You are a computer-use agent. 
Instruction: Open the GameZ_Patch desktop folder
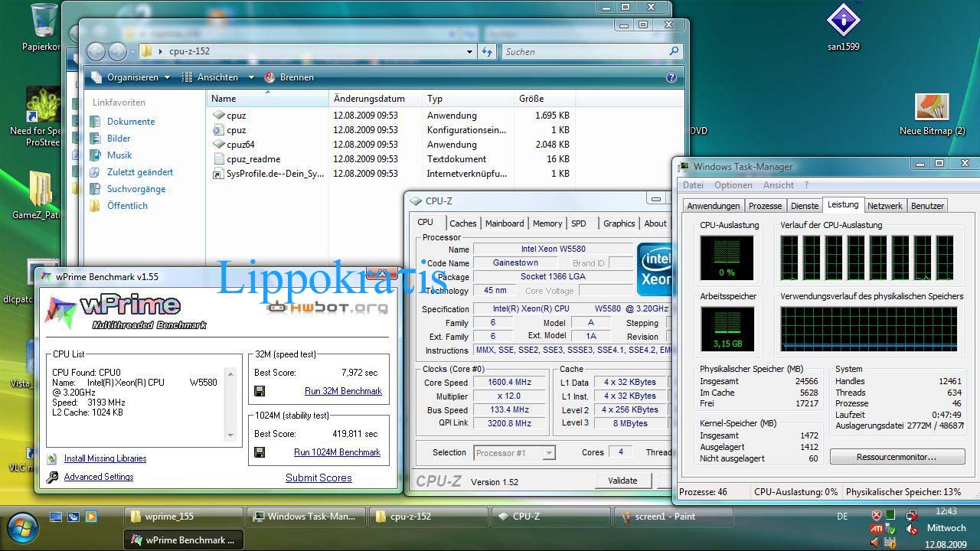pyautogui.click(x=40, y=188)
